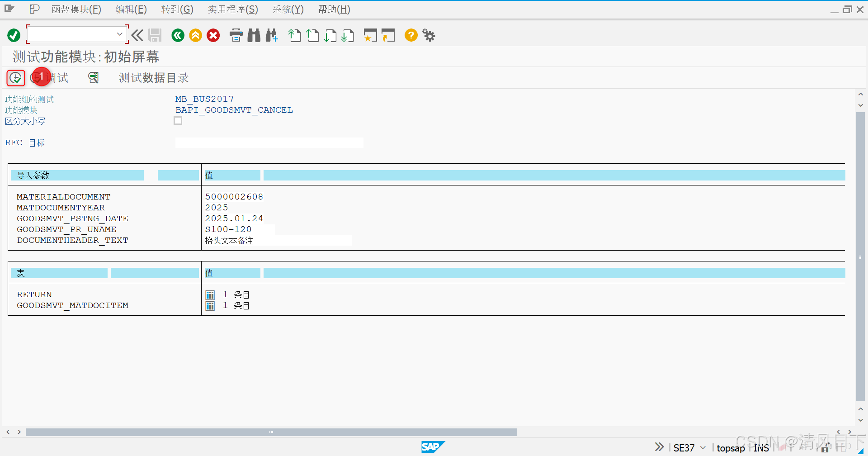
Task: Click the Create Shortcut star icon
Action: (370, 35)
